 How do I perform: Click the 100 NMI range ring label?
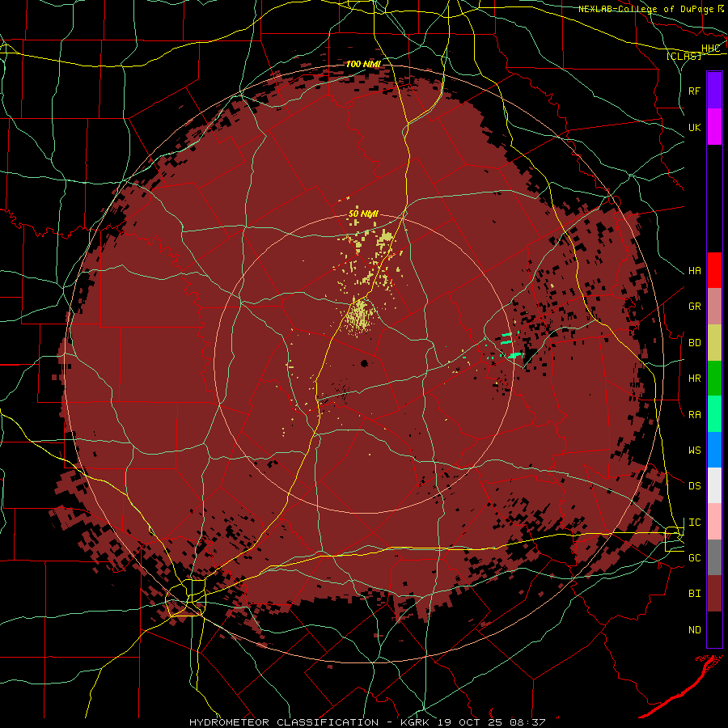point(363,64)
